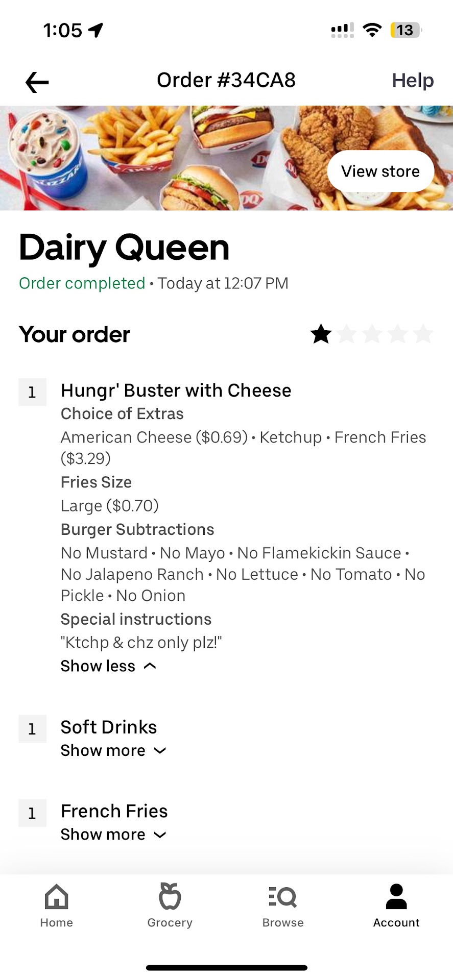Viewport: 453px width, 980px height.
Task: Tap the Help link
Action: tap(413, 81)
